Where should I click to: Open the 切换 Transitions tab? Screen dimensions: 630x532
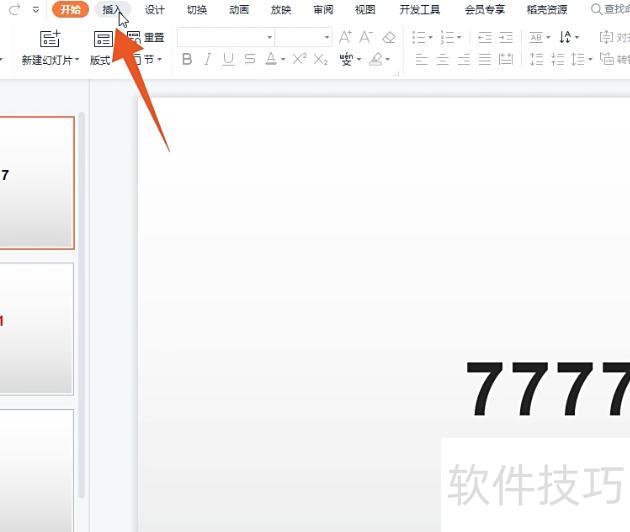(197, 10)
